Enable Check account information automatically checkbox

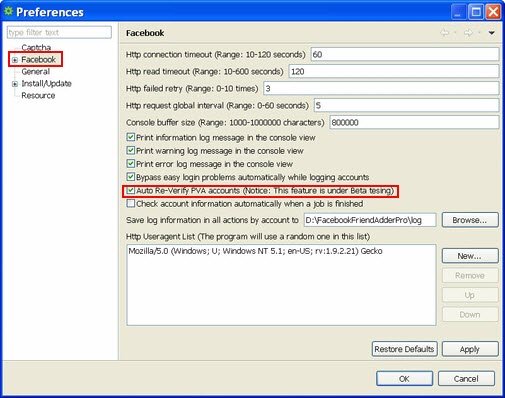click(131, 203)
